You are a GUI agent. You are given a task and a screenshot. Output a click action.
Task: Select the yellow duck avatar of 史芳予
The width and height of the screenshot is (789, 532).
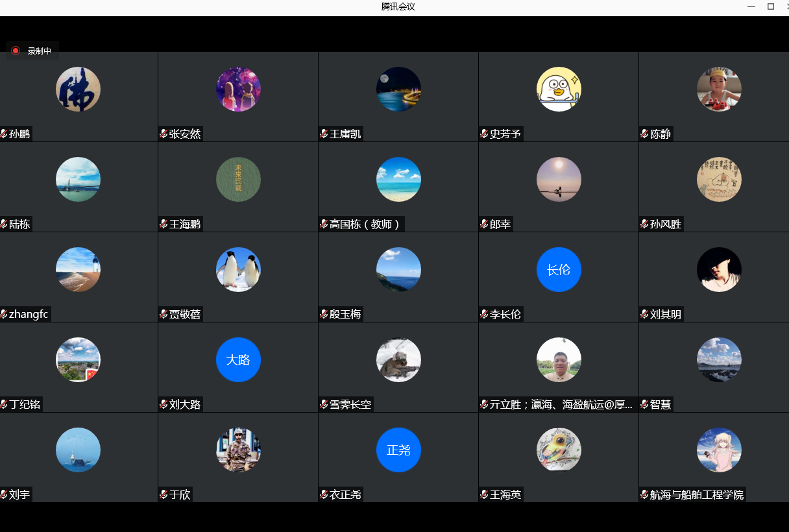pos(559,89)
